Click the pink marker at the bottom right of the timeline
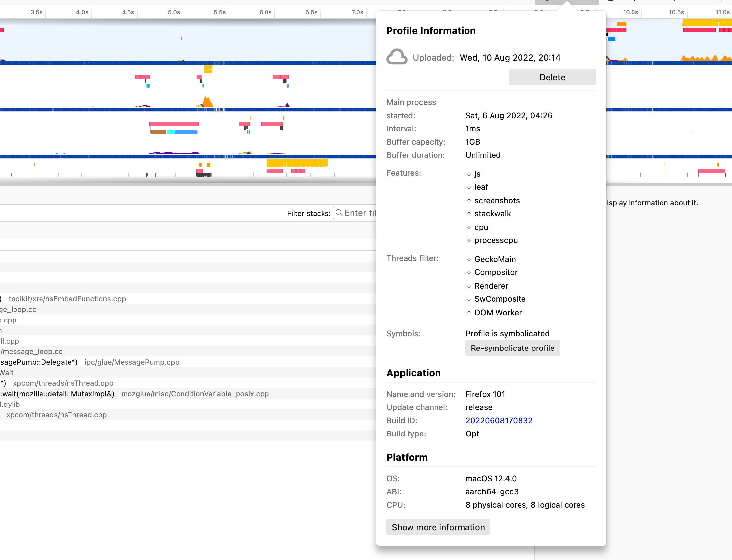 (711, 171)
